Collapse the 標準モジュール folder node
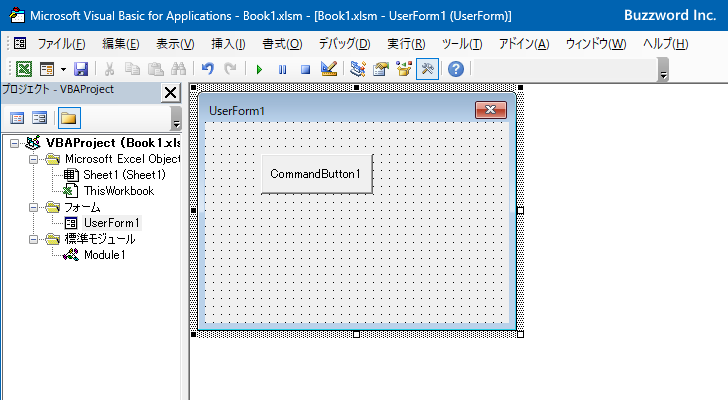This screenshot has height=400, width=728. 33,239
